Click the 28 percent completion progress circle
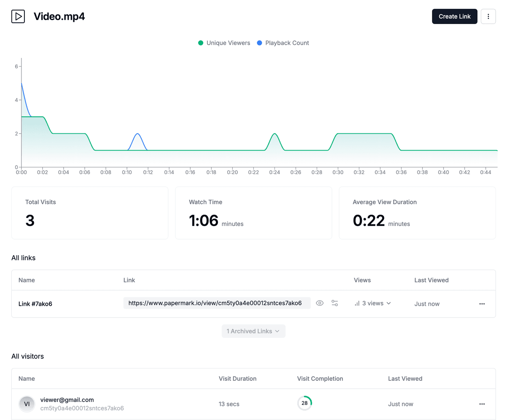 [304, 404]
